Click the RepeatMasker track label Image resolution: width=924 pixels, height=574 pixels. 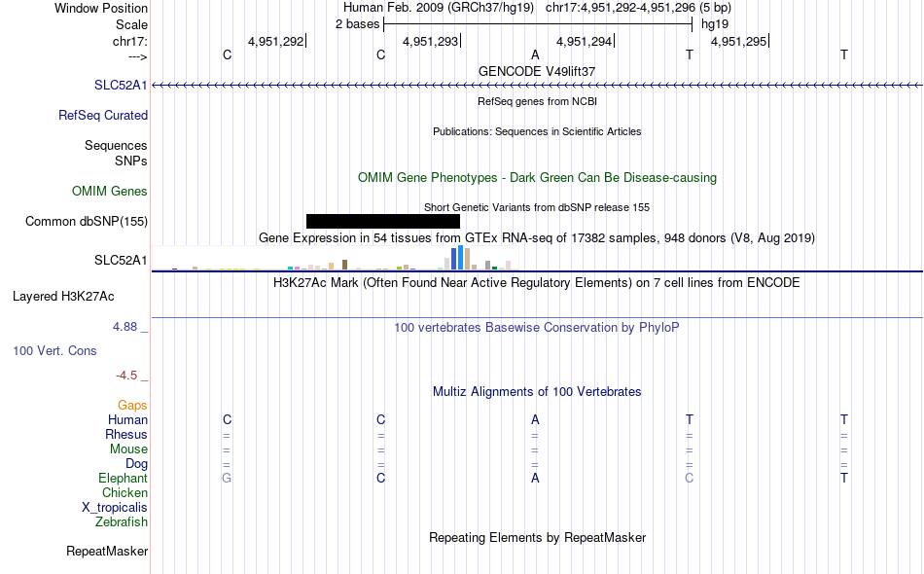point(107,552)
